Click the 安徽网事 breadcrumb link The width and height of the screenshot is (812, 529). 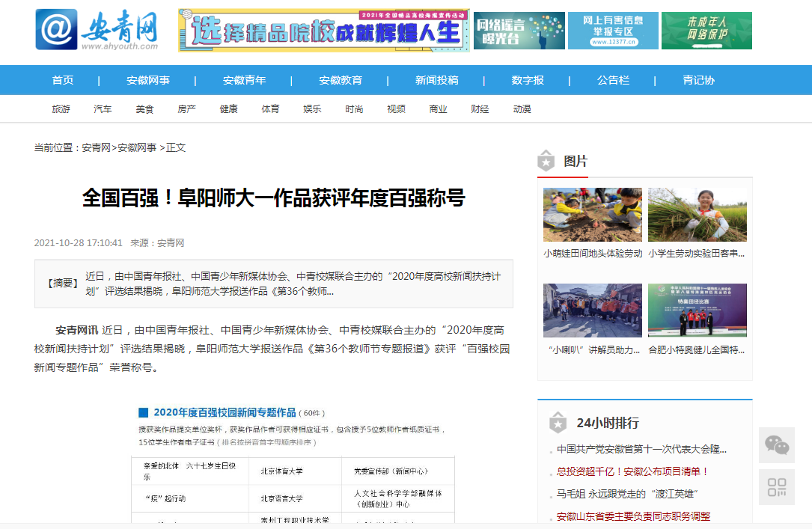(137, 148)
